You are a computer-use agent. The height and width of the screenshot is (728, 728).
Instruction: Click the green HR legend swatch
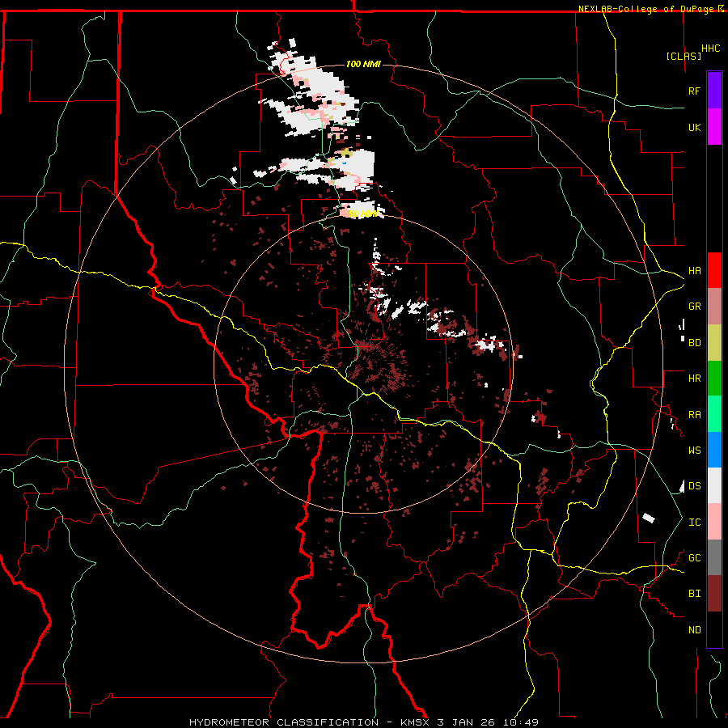pyautogui.click(x=714, y=379)
